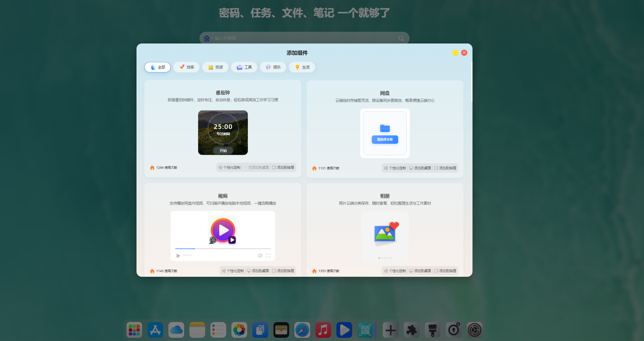The height and width of the screenshot is (341, 644).
Task: Click the 相册 card title
Action: coord(385,196)
